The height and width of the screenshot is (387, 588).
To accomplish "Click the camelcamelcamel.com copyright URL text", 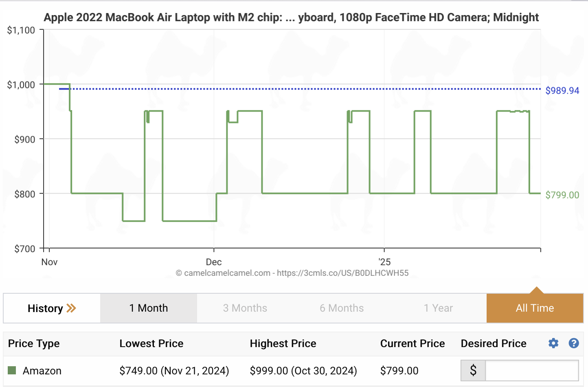I will tap(292, 273).
